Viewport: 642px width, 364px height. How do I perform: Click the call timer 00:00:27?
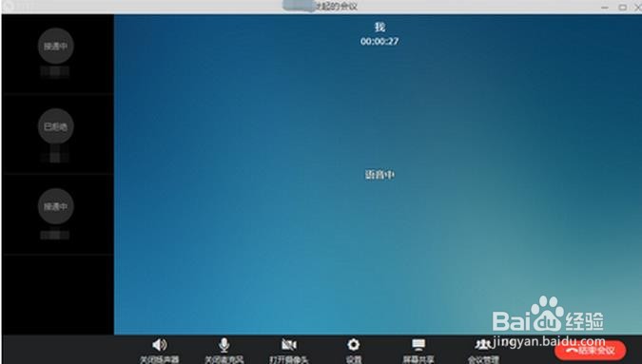pyautogui.click(x=379, y=41)
